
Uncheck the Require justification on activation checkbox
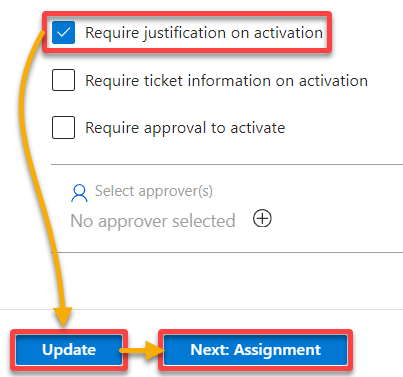click(x=63, y=33)
